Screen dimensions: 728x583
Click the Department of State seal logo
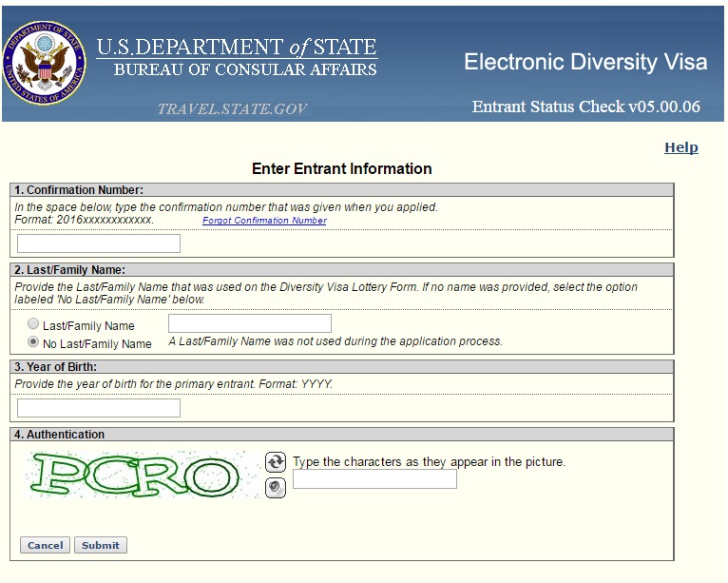click(x=45, y=62)
